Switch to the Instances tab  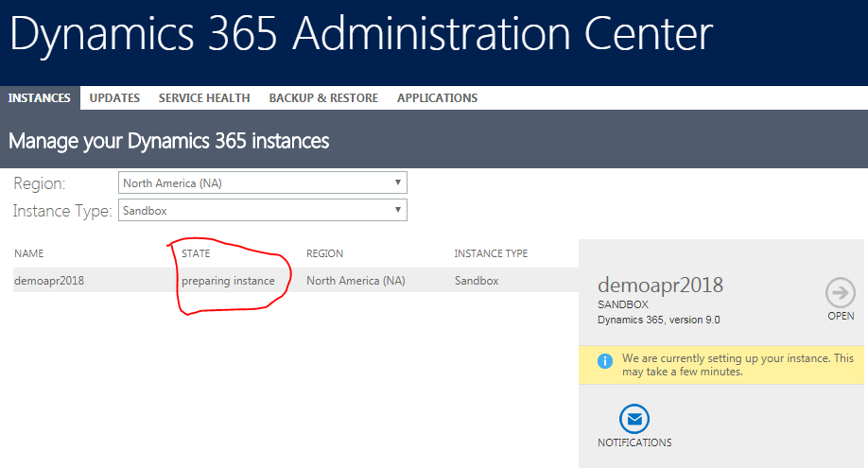point(40,98)
